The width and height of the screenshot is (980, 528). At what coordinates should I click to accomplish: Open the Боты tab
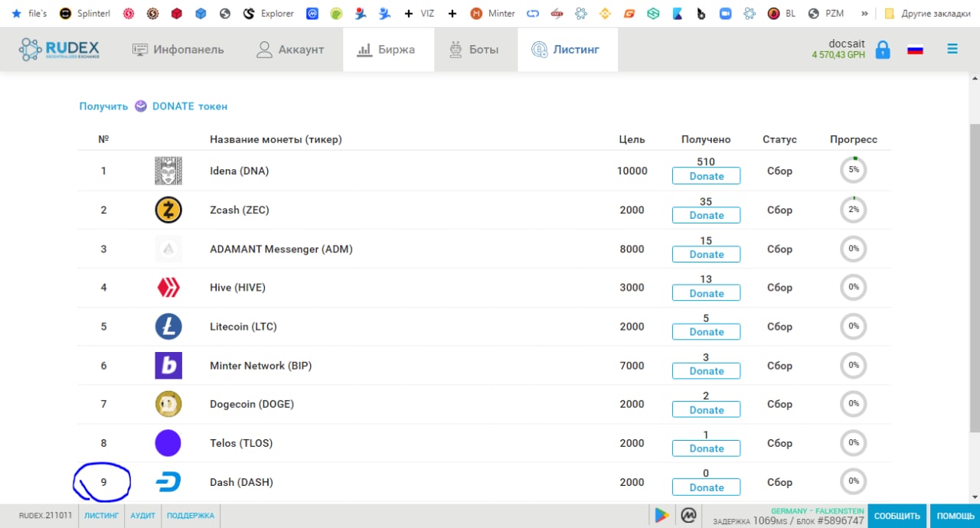click(474, 50)
